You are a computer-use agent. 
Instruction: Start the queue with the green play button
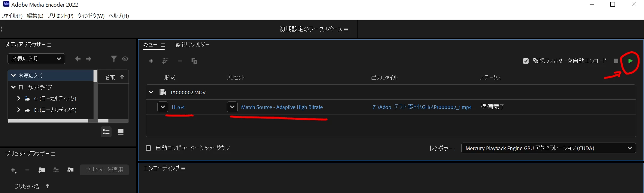coord(630,61)
